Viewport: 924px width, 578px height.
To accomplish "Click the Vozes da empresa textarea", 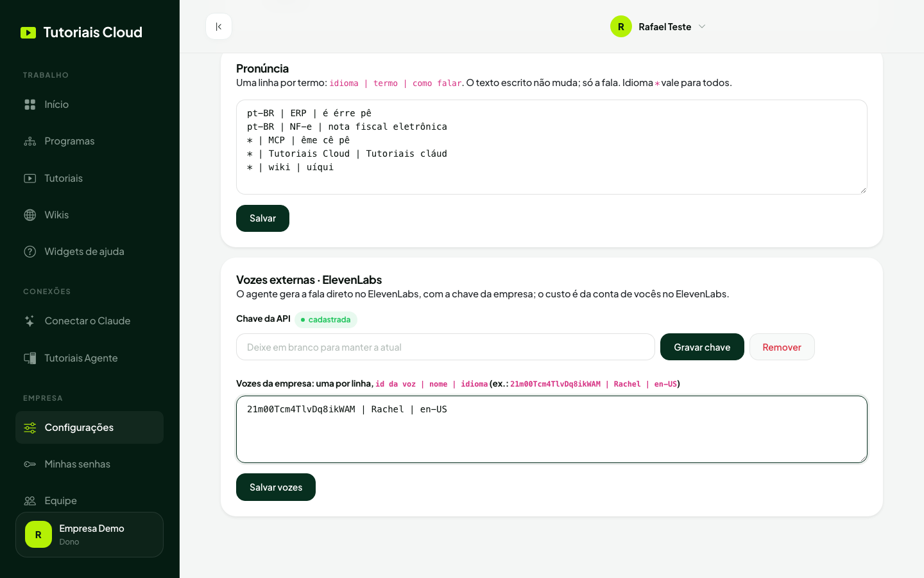I will [x=552, y=430].
